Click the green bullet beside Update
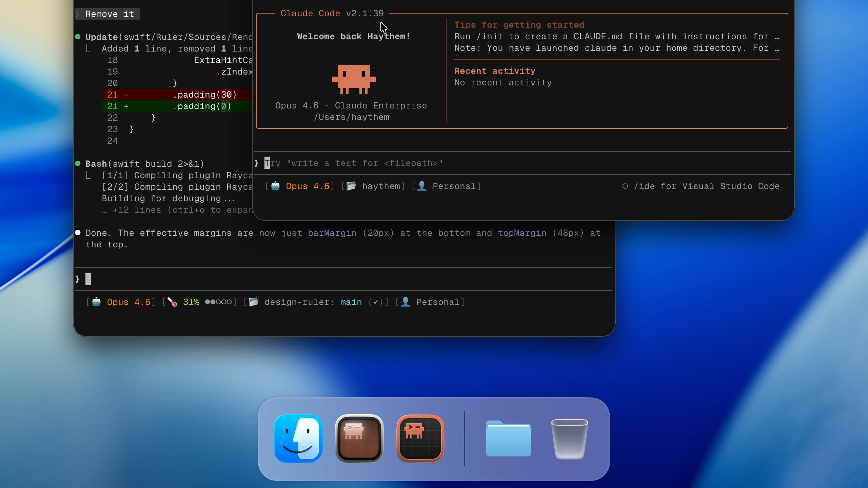The height and width of the screenshot is (488, 868). pos(78,37)
